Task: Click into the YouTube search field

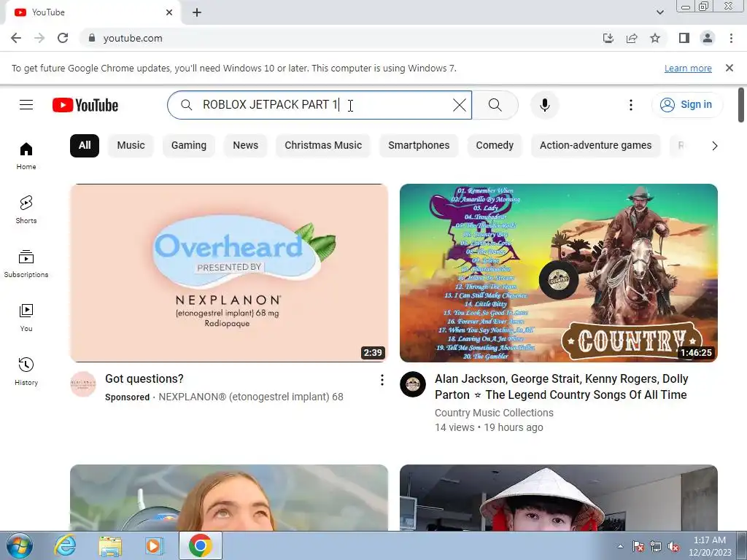Action: tap(320, 105)
